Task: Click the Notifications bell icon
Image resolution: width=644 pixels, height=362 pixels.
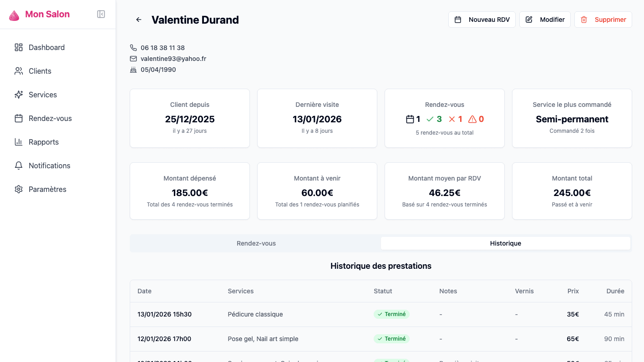Action: coord(19,166)
